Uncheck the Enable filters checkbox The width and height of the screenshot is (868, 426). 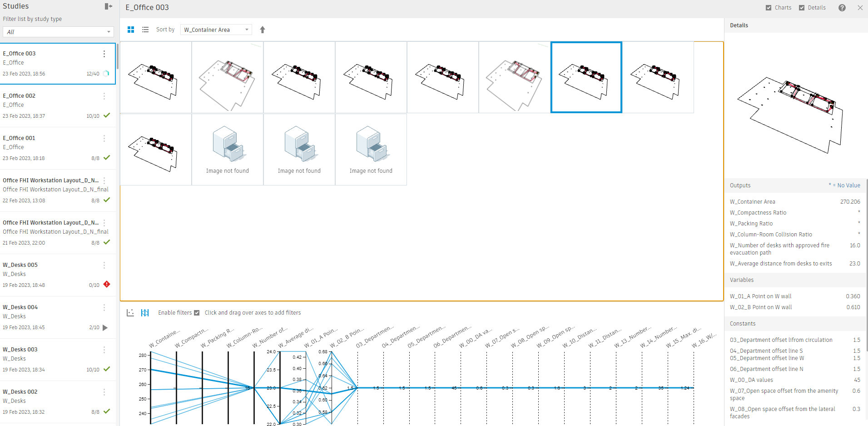[197, 312]
